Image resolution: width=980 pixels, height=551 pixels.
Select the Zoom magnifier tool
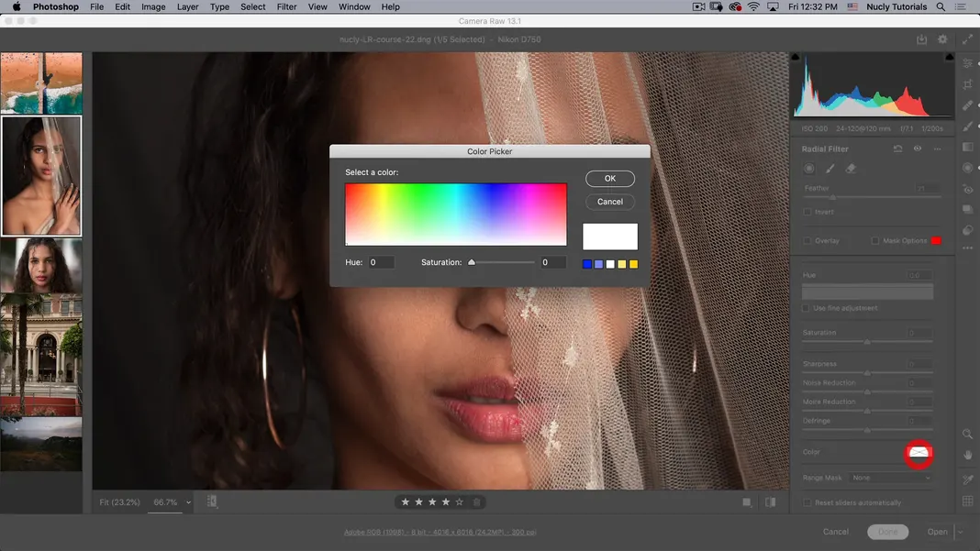(967, 434)
